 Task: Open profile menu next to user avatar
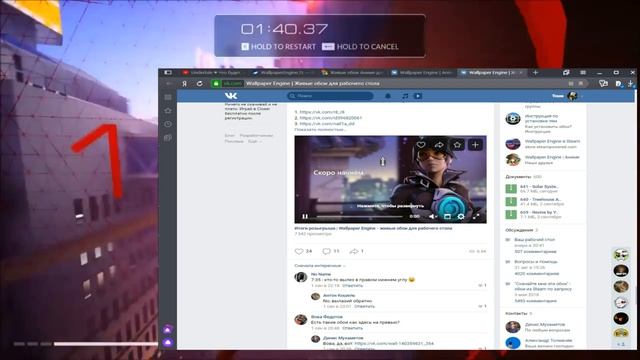click(x=582, y=96)
